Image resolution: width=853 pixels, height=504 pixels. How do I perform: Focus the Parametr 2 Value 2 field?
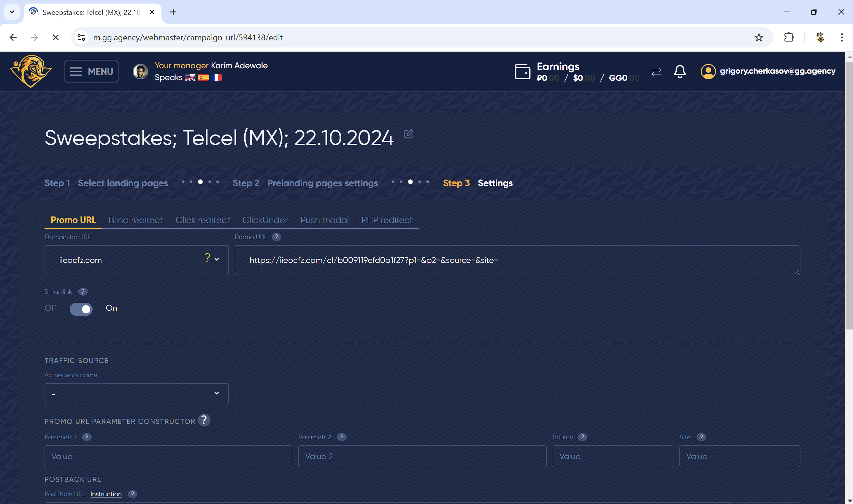point(422,456)
